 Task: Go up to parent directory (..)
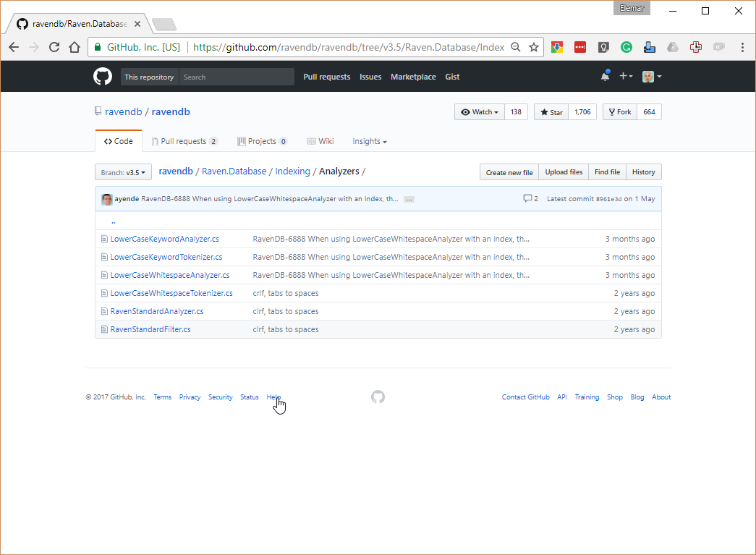114,221
